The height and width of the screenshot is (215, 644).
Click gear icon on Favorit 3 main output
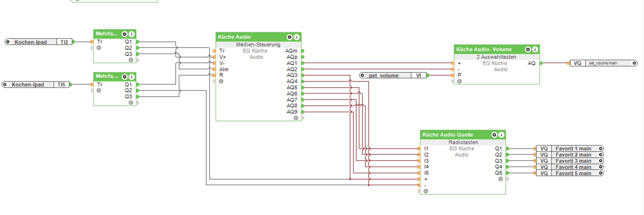pyautogui.click(x=600, y=161)
